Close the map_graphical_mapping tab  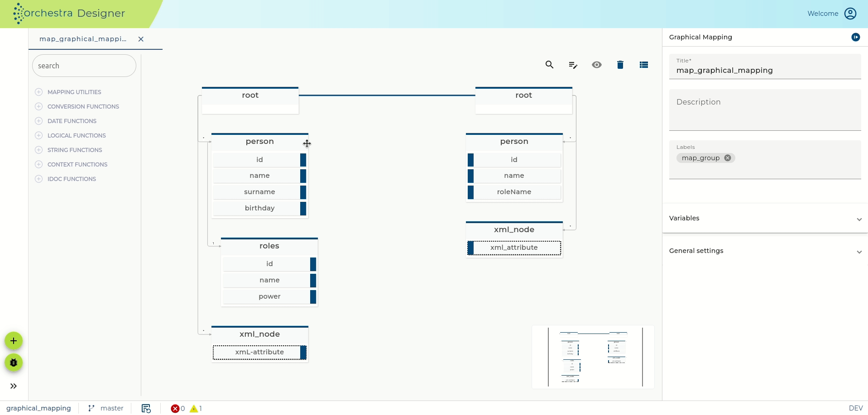tap(141, 39)
